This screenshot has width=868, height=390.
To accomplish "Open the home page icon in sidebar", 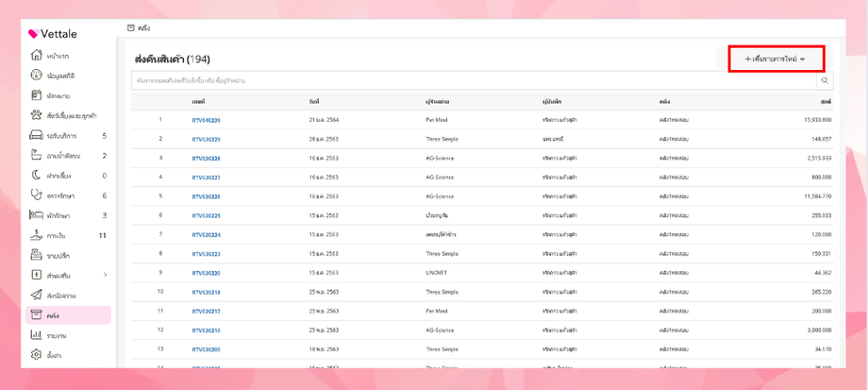I will (37, 56).
